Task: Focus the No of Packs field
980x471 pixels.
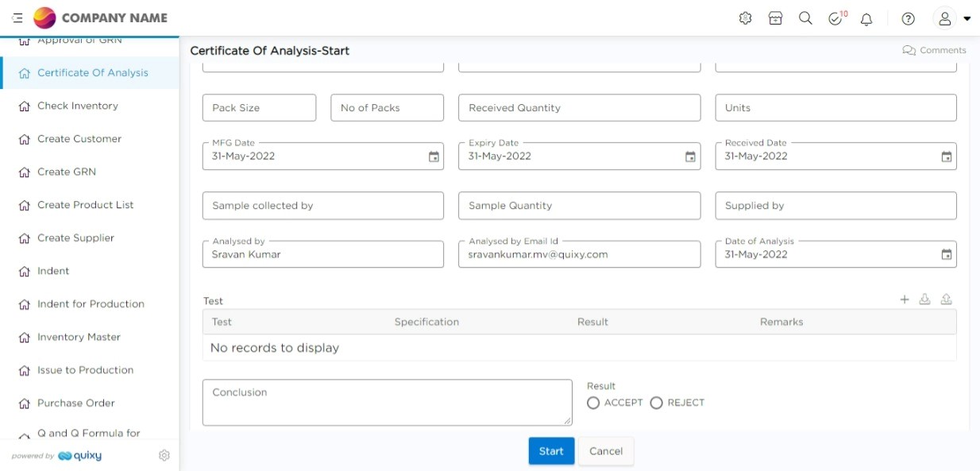Action: tap(387, 108)
